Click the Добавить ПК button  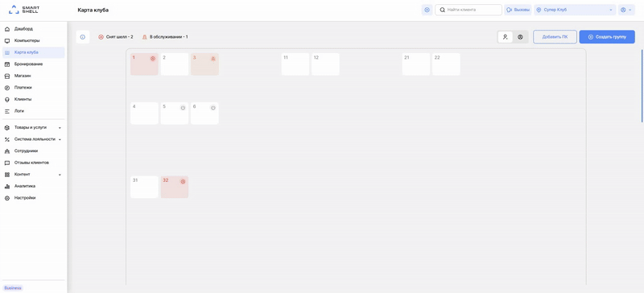pos(555,37)
